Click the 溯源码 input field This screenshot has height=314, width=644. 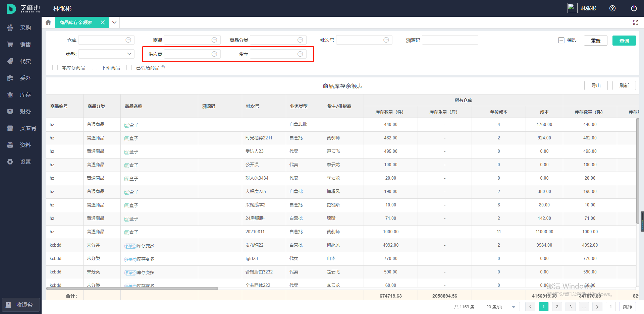(x=450, y=40)
